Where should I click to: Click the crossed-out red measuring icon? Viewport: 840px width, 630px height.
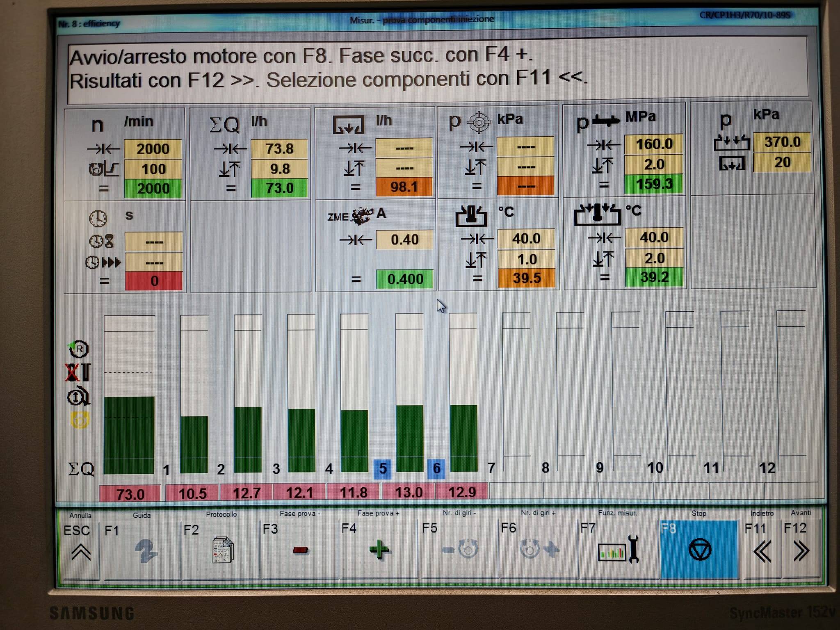(x=78, y=372)
